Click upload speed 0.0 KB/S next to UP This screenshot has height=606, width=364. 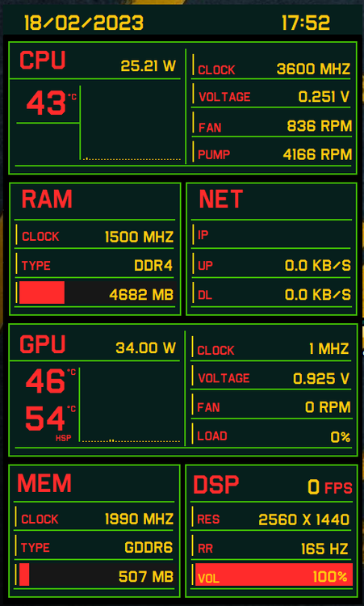(x=318, y=266)
